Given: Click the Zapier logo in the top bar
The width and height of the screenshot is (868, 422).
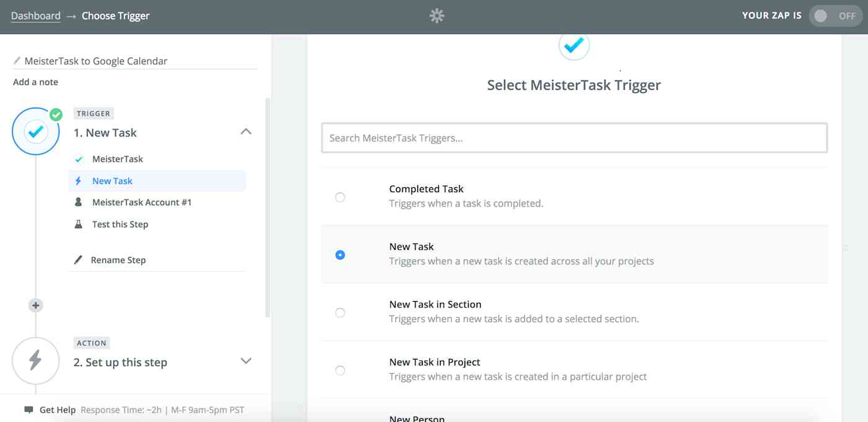Looking at the screenshot, I should (x=436, y=15).
